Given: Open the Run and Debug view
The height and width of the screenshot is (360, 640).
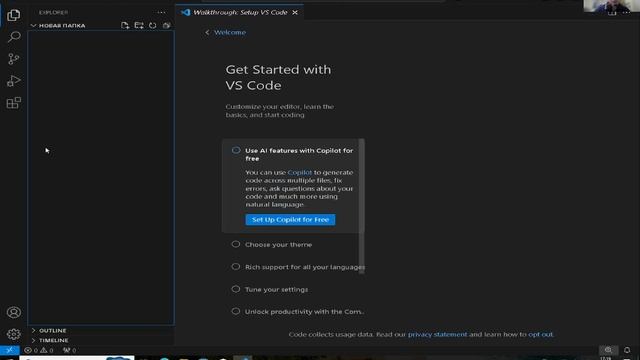Looking at the screenshot, I should [13, 81].
